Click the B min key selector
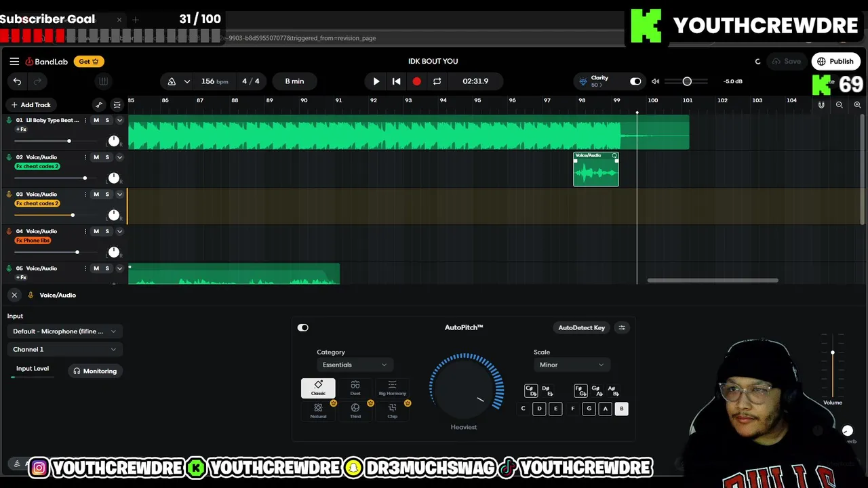Screen dimensions: 868x488 [x=294, y=81]
